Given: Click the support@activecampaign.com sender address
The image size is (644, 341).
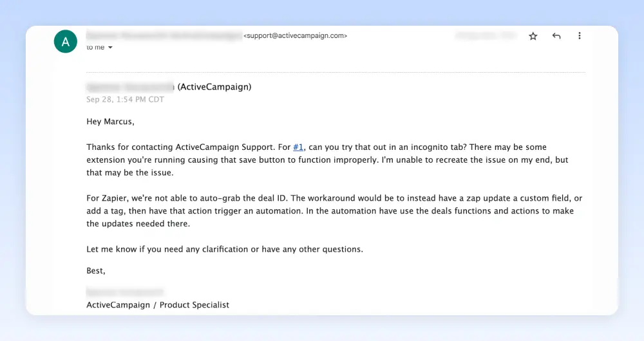Looking at the screenshot, I should tap(296, 35).
